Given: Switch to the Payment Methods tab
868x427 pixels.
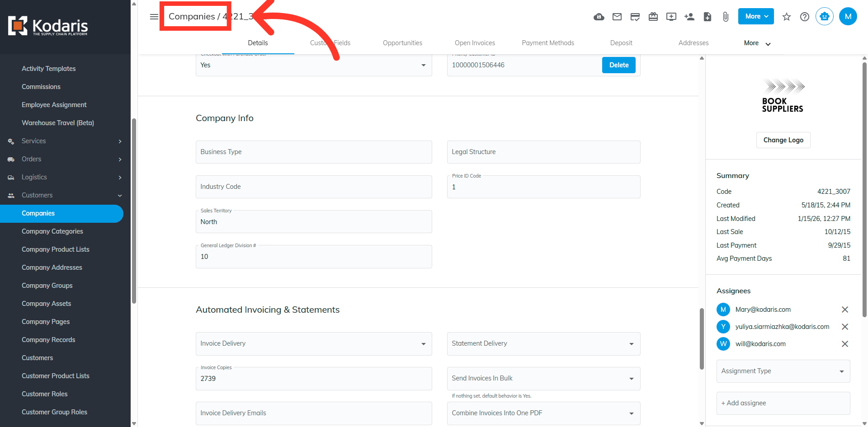Looking at the screenshot, I should point(548,43).
